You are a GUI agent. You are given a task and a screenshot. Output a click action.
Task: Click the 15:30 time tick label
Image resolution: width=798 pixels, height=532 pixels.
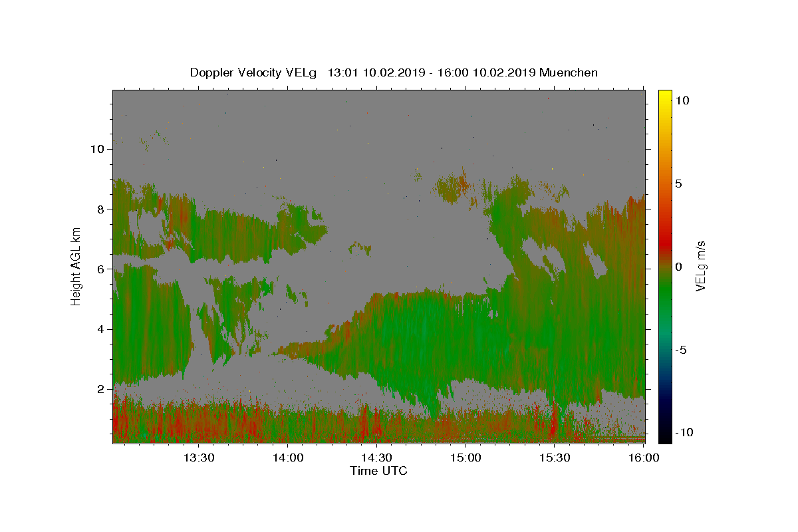(554, 458)
